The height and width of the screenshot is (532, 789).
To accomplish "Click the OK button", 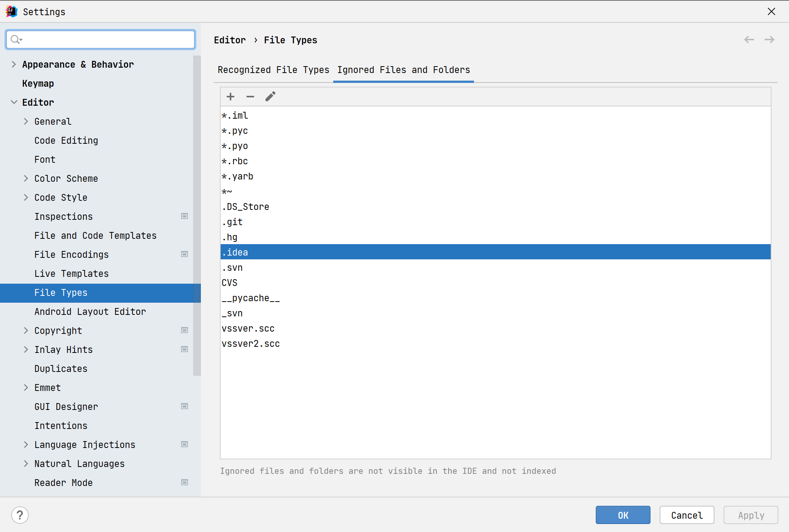I will [x=623, y=515].
